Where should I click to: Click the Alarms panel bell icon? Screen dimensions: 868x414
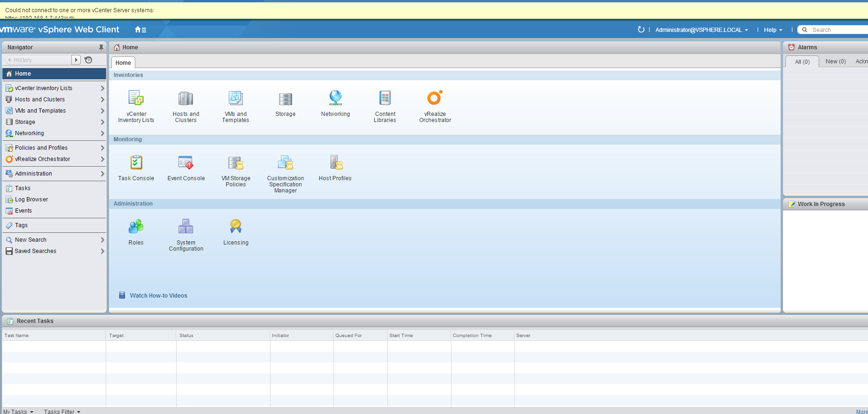coord(791,47)
